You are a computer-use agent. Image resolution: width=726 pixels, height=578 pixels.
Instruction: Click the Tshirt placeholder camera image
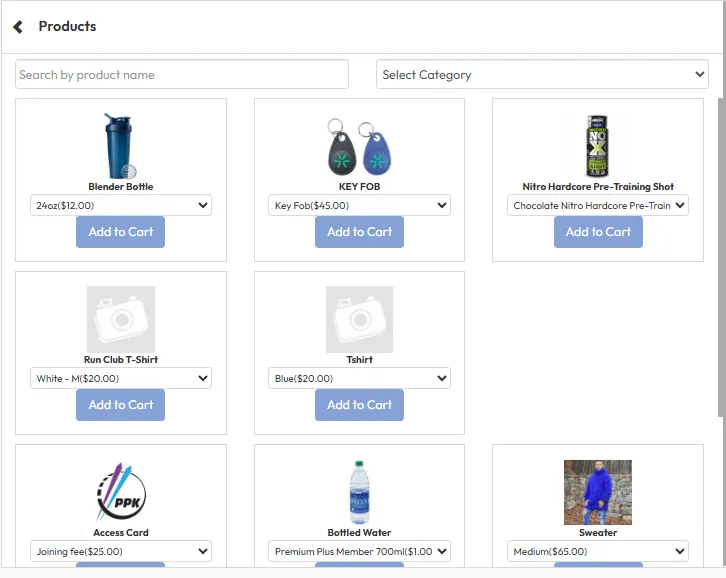point(360,319)
